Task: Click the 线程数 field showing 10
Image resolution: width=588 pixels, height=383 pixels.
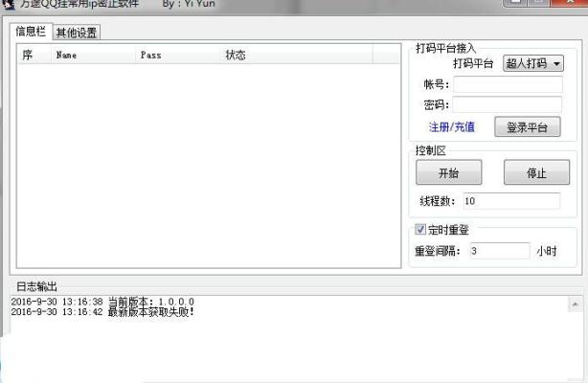Action: tap(511, 201)
